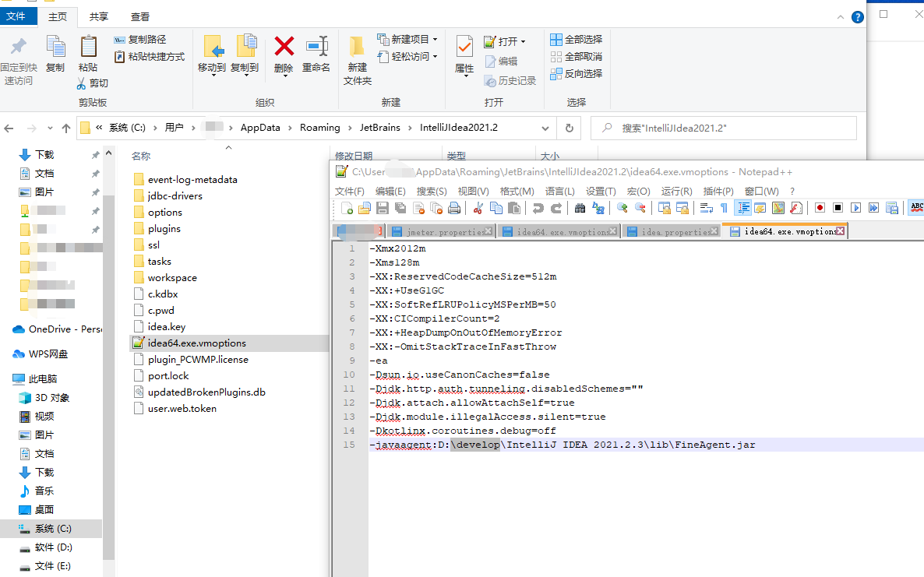
Task: Refresh the Explorer address bar
Action: pyautogui.click(x=570, y=128)
